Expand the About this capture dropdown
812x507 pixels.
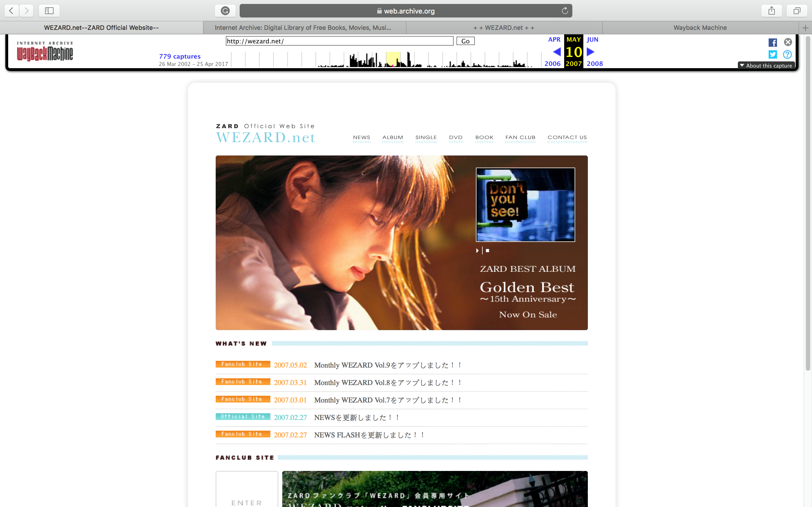coord(766,66)
